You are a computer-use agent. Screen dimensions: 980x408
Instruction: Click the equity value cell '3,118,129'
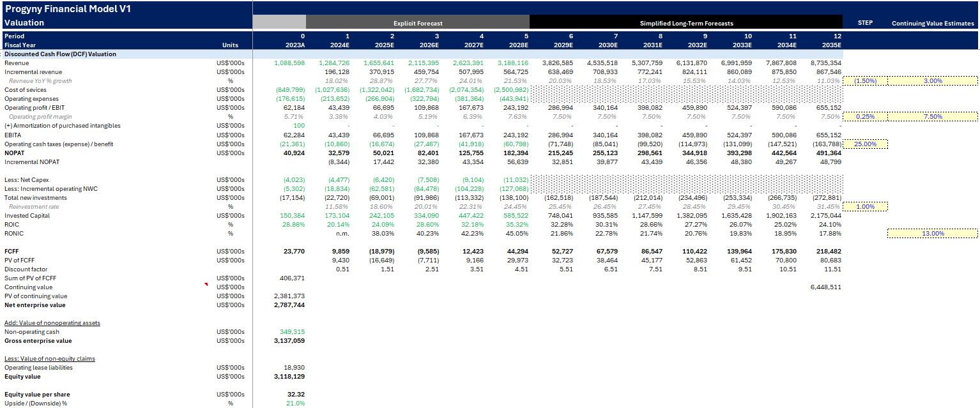[x=289, y=376]
